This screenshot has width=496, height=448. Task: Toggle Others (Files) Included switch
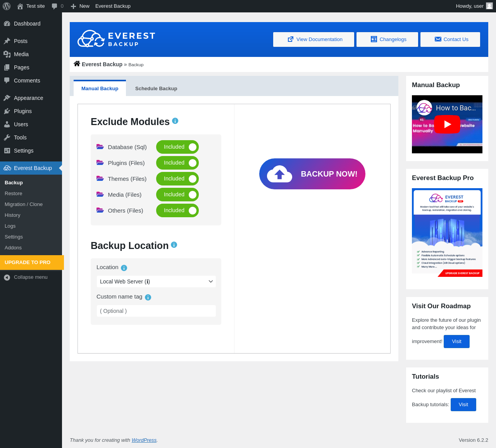pyautogui.click(x=177, y=211)
